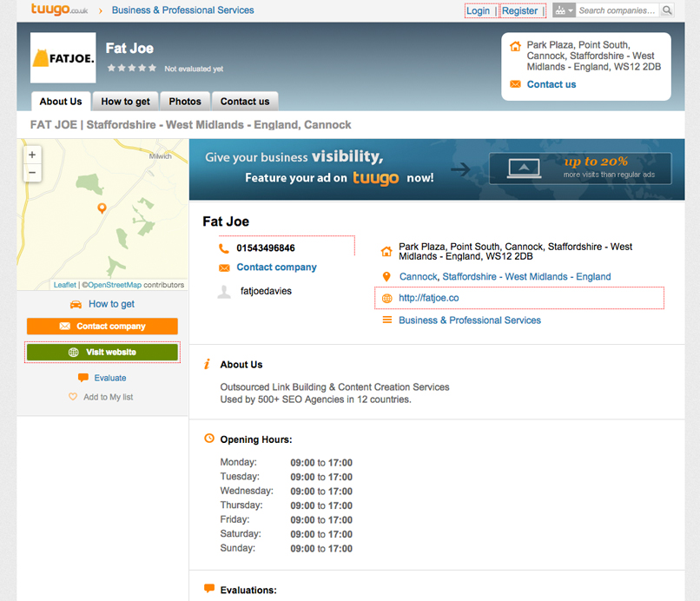Image resolution: width=700 pixels, height=601 pixels.
Task: Click the phone icon beside the number
Action: (x=224, y=248)
